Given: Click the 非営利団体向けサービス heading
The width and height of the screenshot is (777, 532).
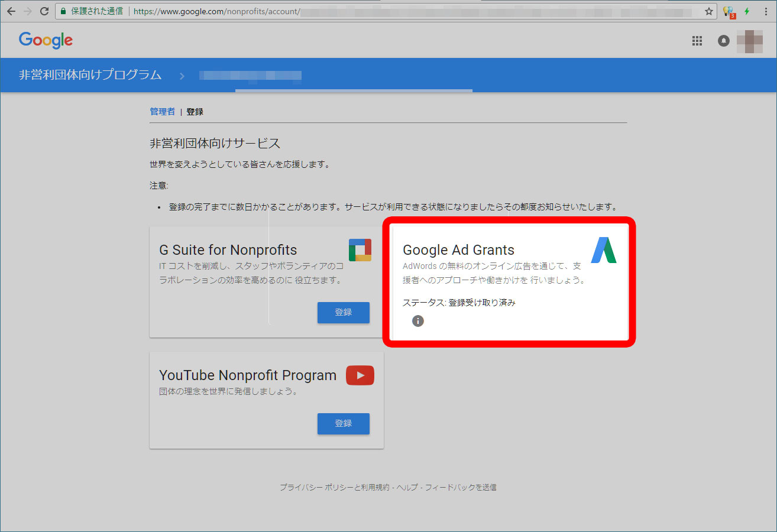Looking at the screenshot, I should (215, 143).
